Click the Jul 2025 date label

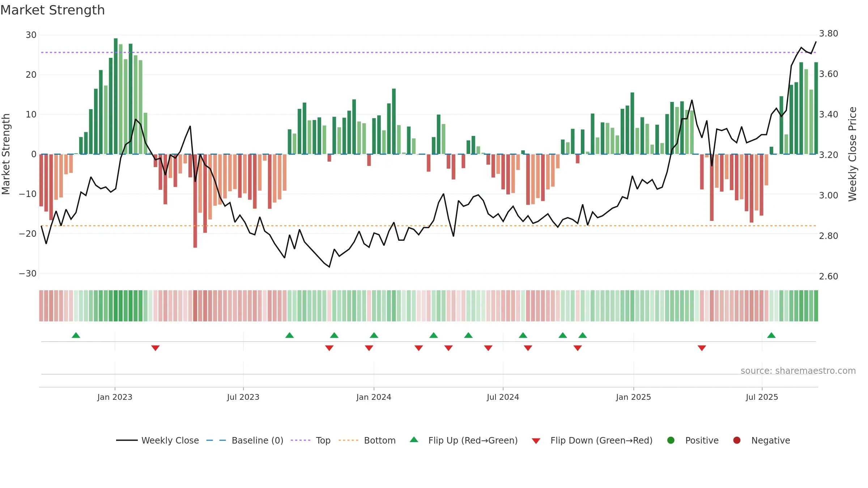762,397
